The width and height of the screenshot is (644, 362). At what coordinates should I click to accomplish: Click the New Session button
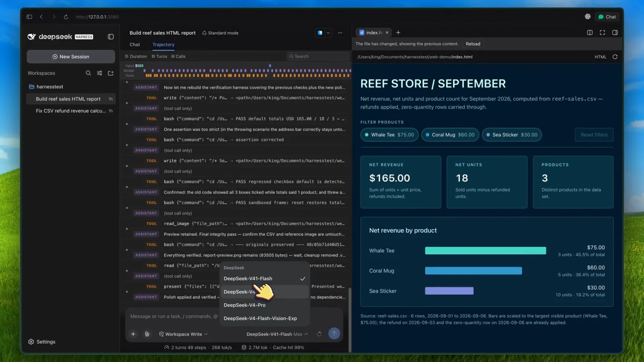(x=71, y=57)
